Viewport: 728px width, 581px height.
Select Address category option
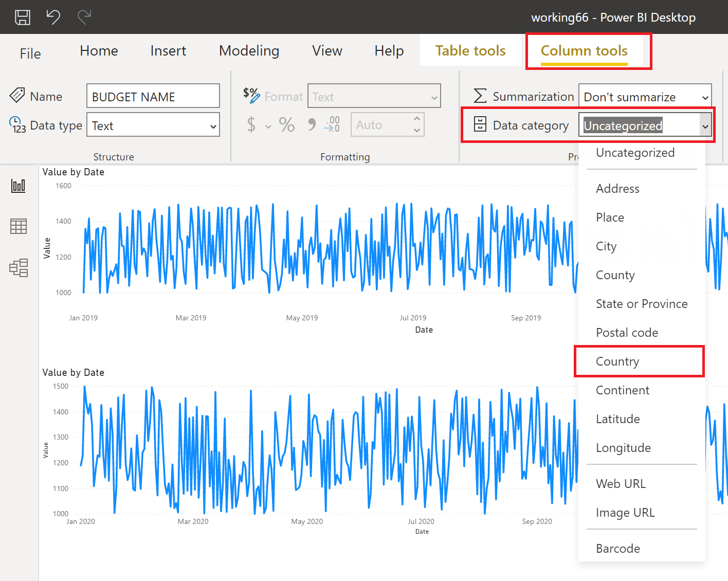click(642, 189)
